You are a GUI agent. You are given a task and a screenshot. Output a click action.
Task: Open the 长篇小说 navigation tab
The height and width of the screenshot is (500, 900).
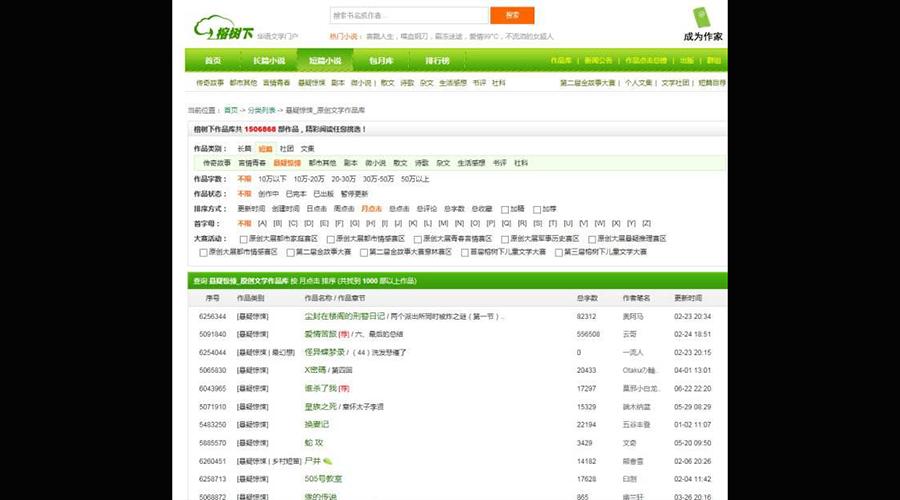269,60
